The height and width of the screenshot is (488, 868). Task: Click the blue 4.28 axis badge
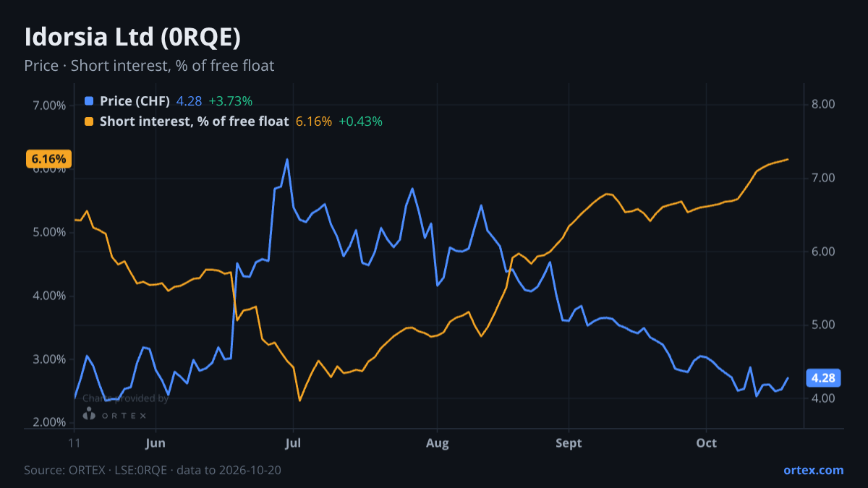pyautogui.click(x=823, y=377)
